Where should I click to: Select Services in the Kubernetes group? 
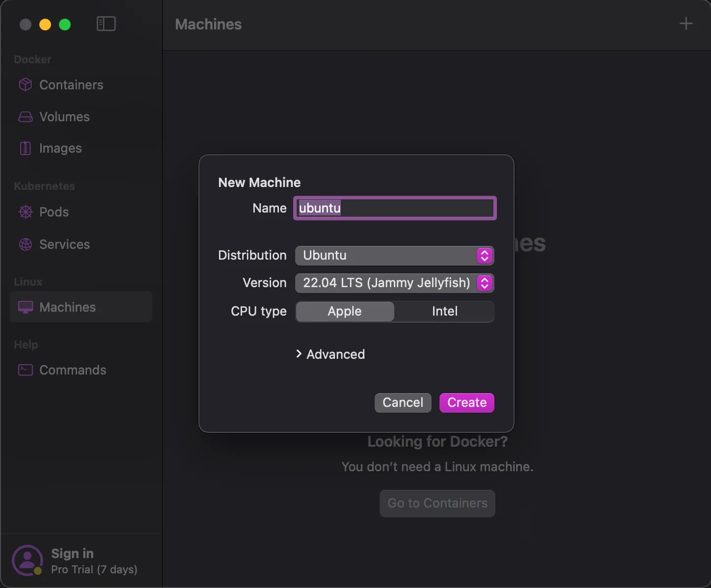(81, 244)
